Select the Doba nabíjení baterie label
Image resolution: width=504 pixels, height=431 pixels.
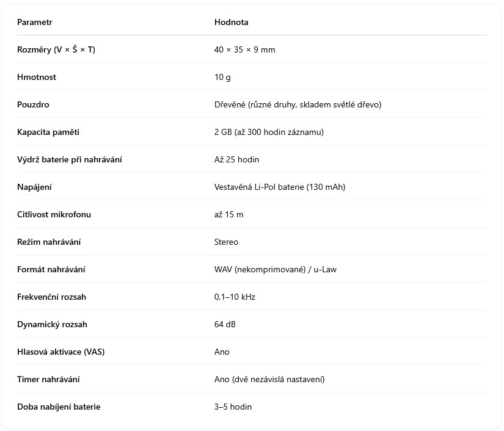[59, 407]
